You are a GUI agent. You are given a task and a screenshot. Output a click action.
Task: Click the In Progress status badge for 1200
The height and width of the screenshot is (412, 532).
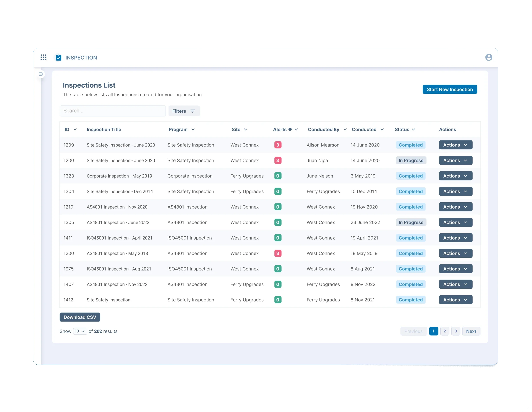411,160
